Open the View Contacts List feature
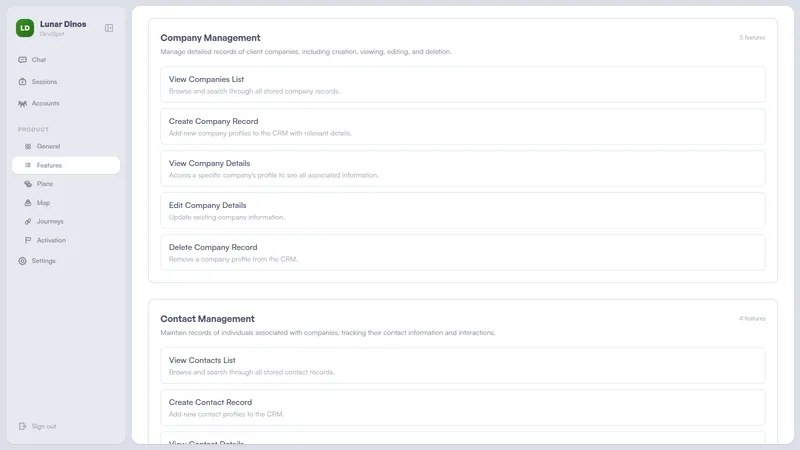 tap(463, 366)
